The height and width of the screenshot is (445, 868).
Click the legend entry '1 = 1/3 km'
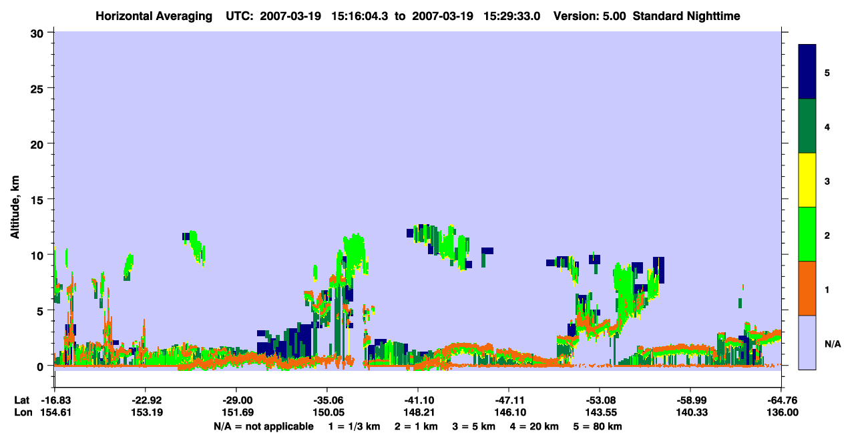click(354, 426)
